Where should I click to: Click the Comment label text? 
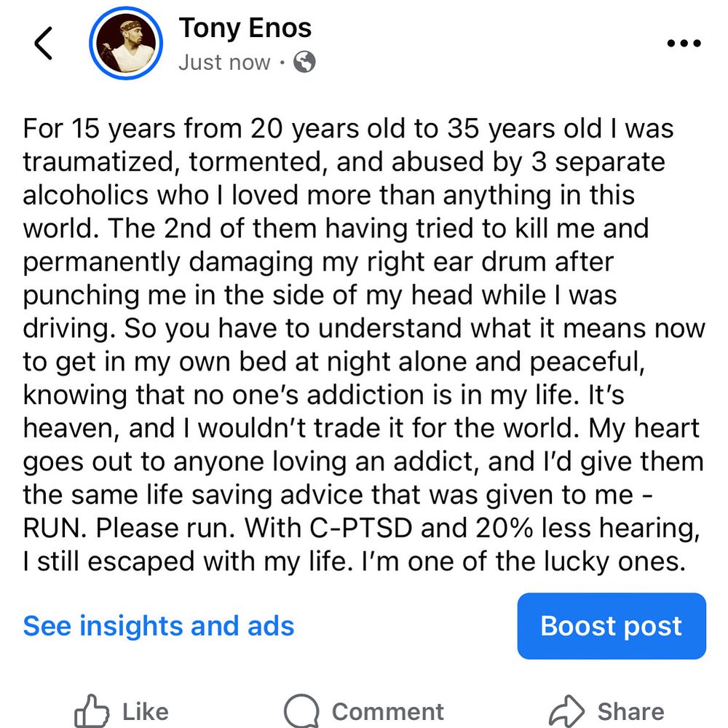pos(387,711)
